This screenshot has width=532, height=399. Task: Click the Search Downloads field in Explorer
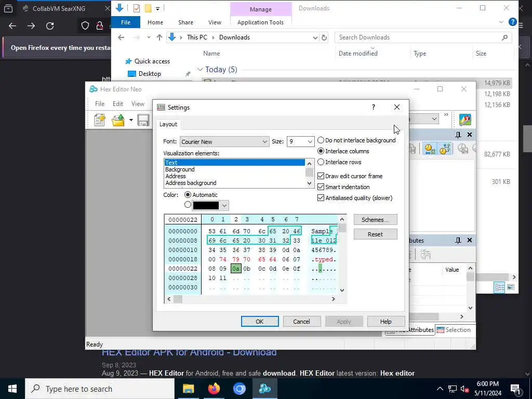click(423, 37)
